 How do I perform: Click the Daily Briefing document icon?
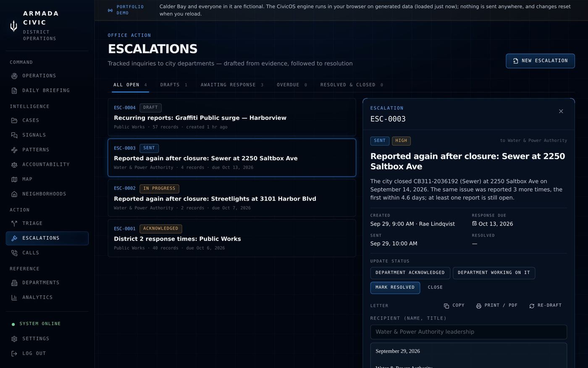(14, 91)
